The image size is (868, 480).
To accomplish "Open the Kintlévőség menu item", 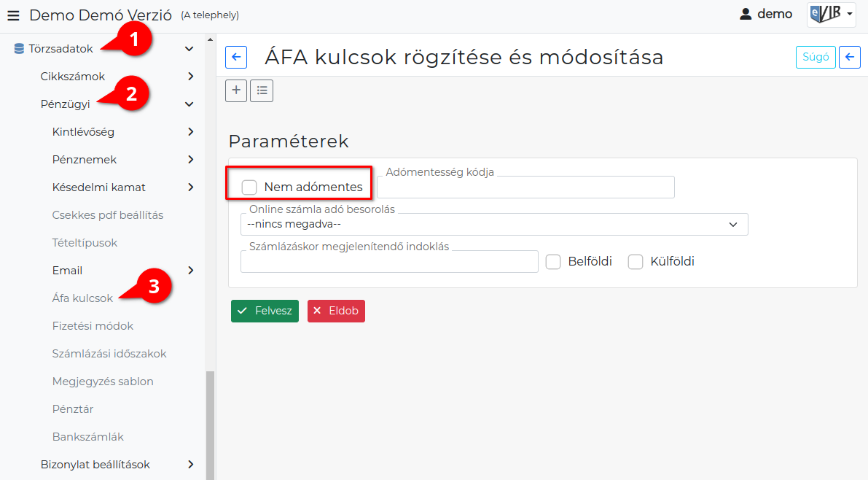I will coord(83,132).
